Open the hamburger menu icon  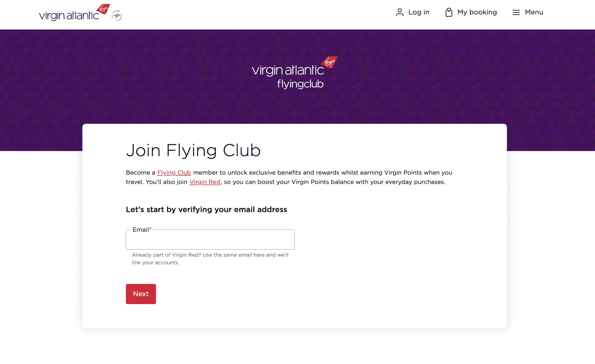pos(516,12)
